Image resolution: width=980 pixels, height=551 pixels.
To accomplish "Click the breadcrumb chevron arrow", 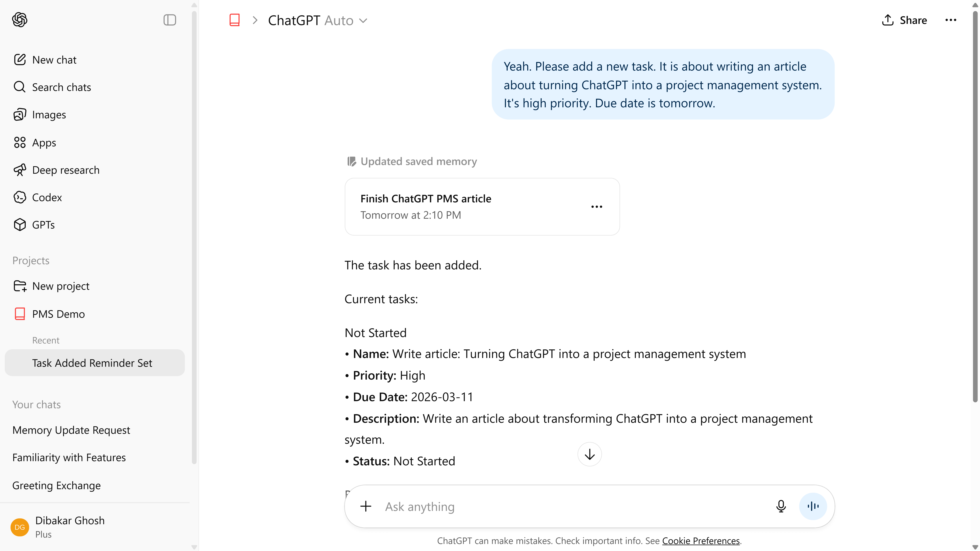I will point(255,20).
